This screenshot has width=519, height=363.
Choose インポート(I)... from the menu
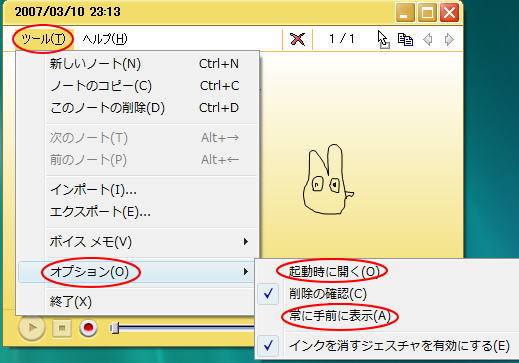coord(137,190)
